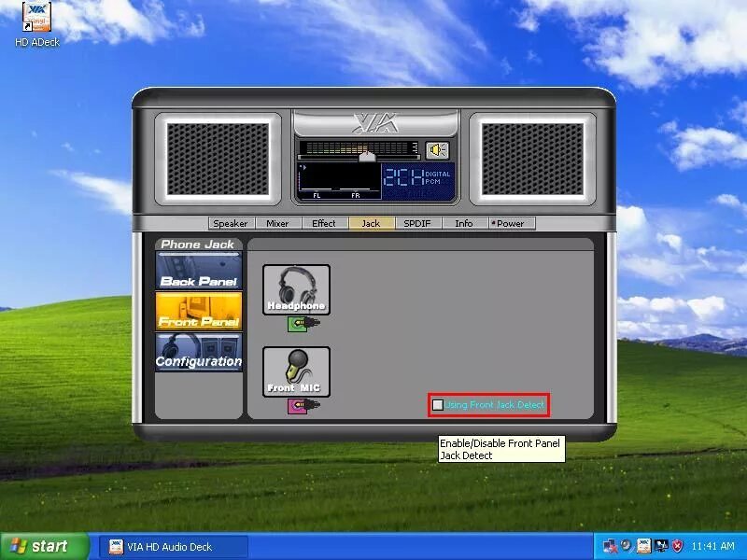Open Configuration in Phone Jack
747x560 pixels.
[x=199, y=353]
